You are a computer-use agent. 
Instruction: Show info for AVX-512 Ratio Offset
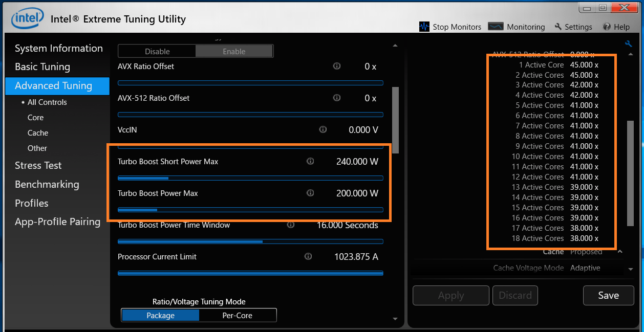pyautogui.click(x=337, y=98)
